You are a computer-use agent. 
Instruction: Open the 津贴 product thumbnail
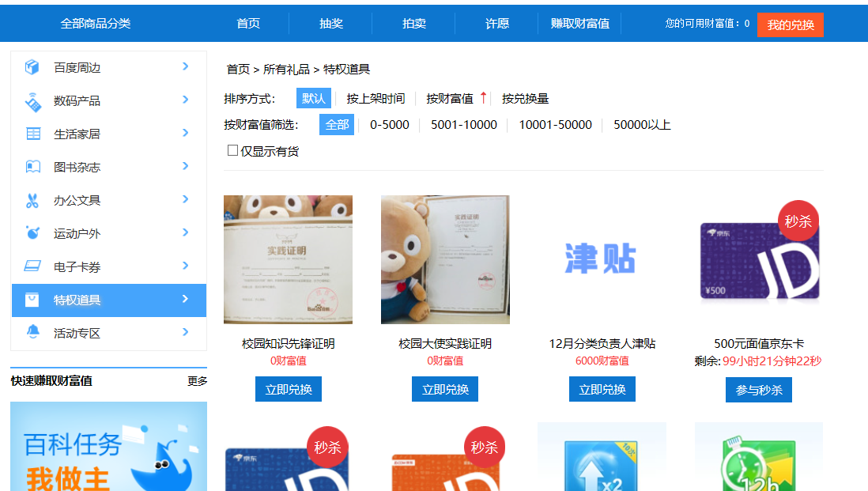pos(602,259)
